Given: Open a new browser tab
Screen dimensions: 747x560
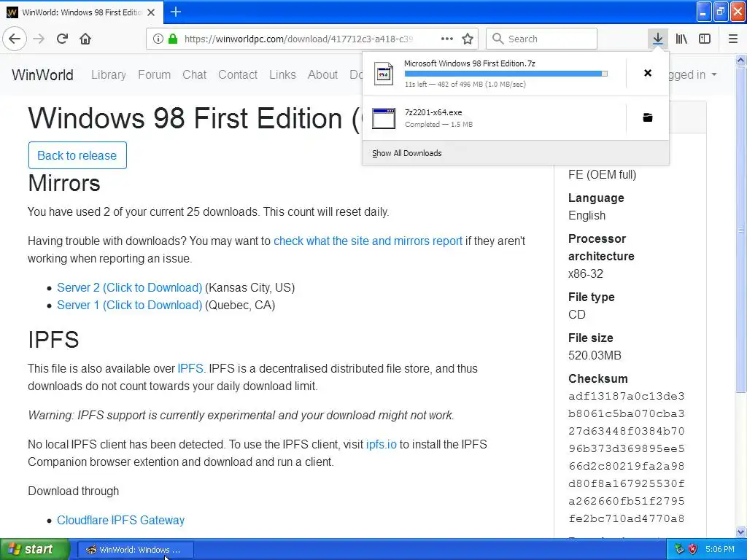Looking at the screenshot, I should 175,12.
